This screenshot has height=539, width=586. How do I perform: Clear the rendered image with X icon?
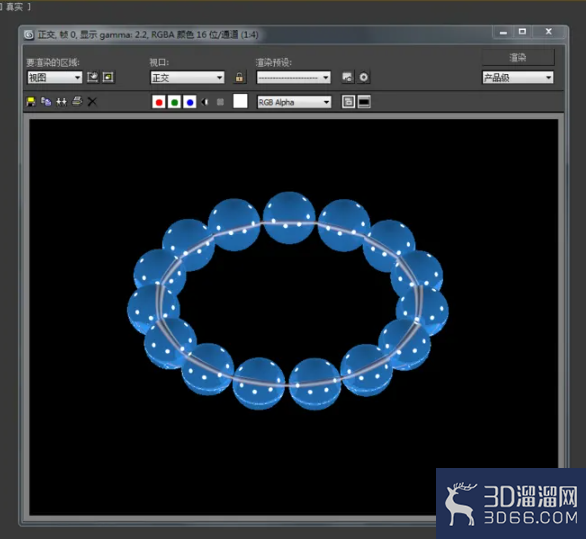coord(92,102)
